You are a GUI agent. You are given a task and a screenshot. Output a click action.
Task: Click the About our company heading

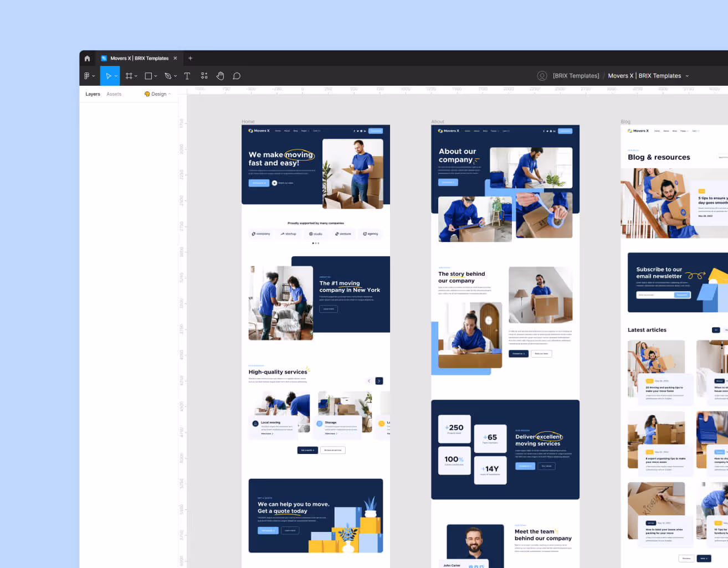click(458, 155)
